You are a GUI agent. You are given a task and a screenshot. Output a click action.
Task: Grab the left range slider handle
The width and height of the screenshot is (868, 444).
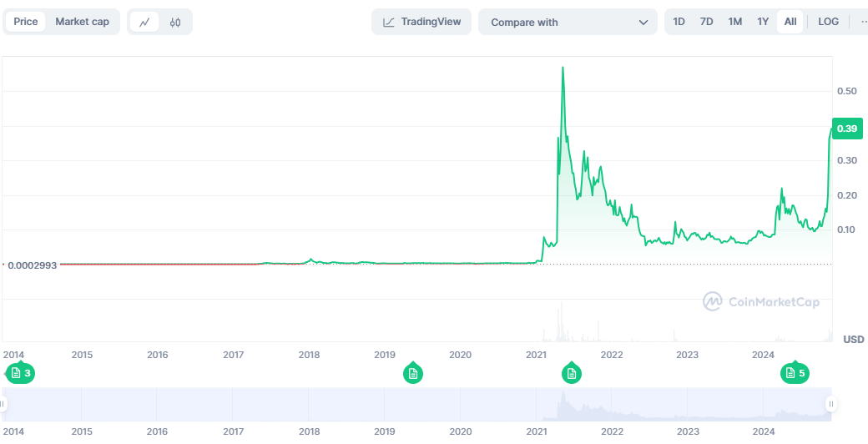tap(3, 404)
